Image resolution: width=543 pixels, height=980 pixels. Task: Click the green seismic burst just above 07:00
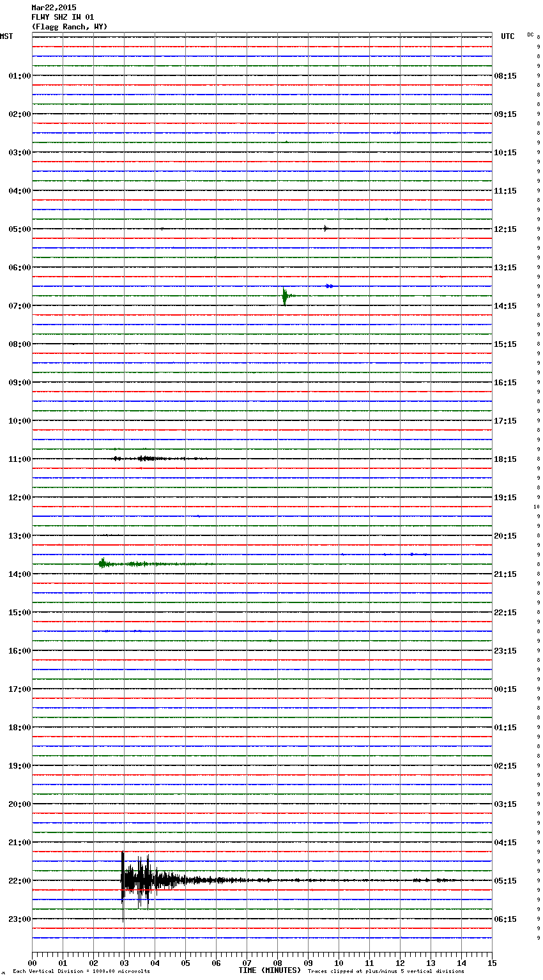coord(286,296)
